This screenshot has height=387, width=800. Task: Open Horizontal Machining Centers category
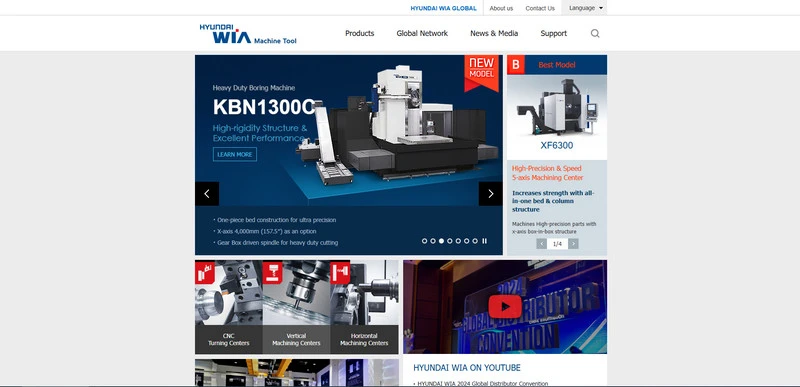[x=364, y=340]
